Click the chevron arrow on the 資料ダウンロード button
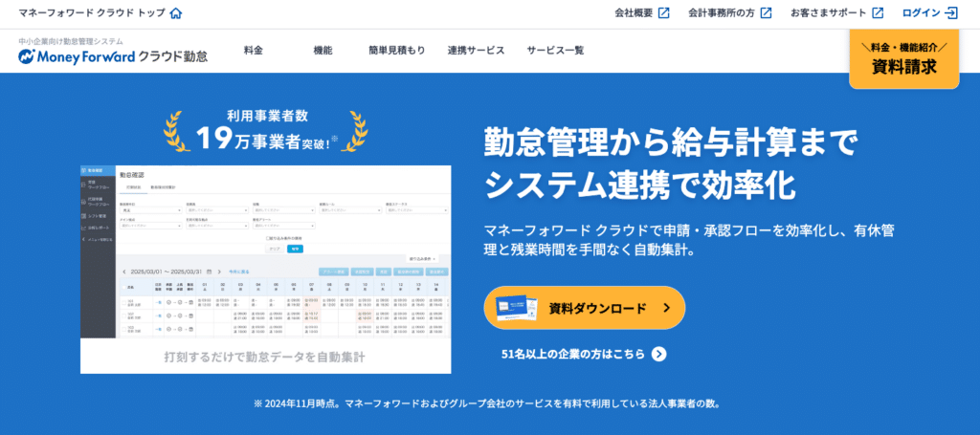Viewport: 980px width, 435px height. pos(666,308)
